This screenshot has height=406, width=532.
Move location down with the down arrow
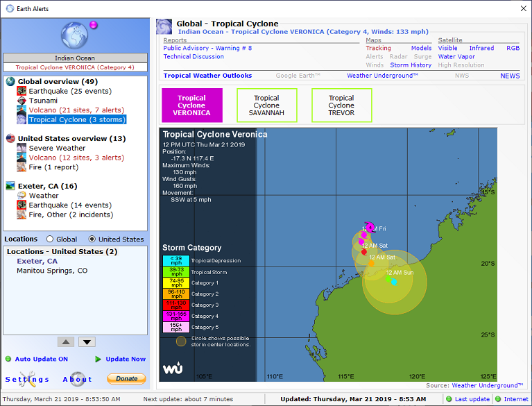[x=87, y=342]
